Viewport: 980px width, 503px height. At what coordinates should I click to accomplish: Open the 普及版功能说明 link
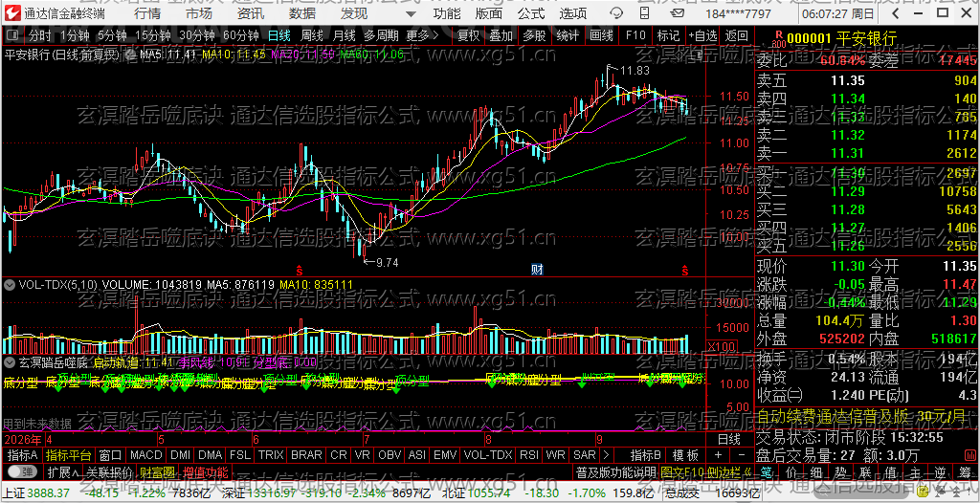[x=615, y=471]
